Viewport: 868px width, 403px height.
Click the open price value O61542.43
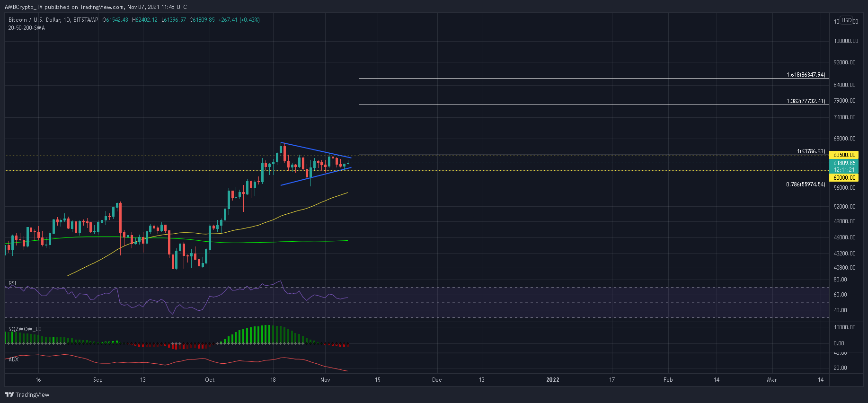[x=115, y=20]
